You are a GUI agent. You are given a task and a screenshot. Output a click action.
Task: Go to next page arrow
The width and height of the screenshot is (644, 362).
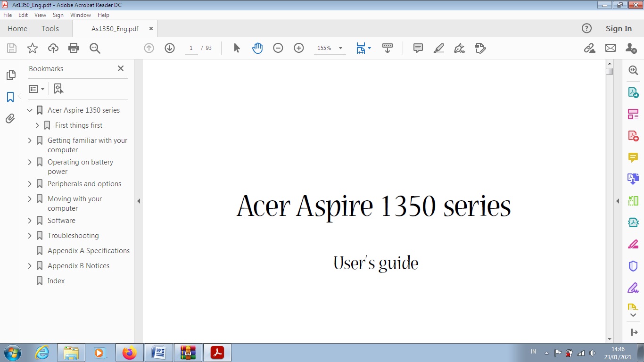click(x=170, y=48)
